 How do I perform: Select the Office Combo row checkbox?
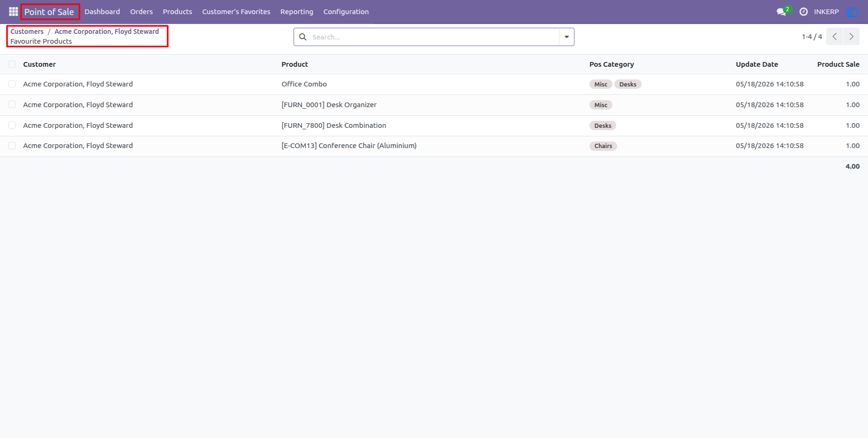point(12,84)
